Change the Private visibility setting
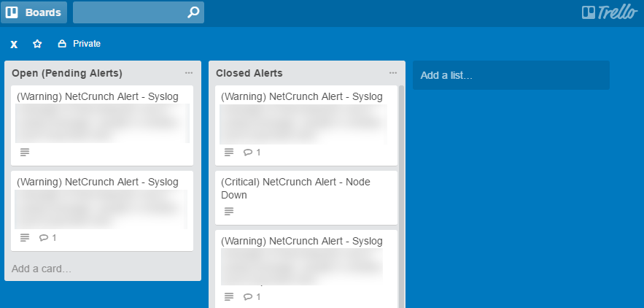Screen dimensions: 644x308 (x=79, y=44)
